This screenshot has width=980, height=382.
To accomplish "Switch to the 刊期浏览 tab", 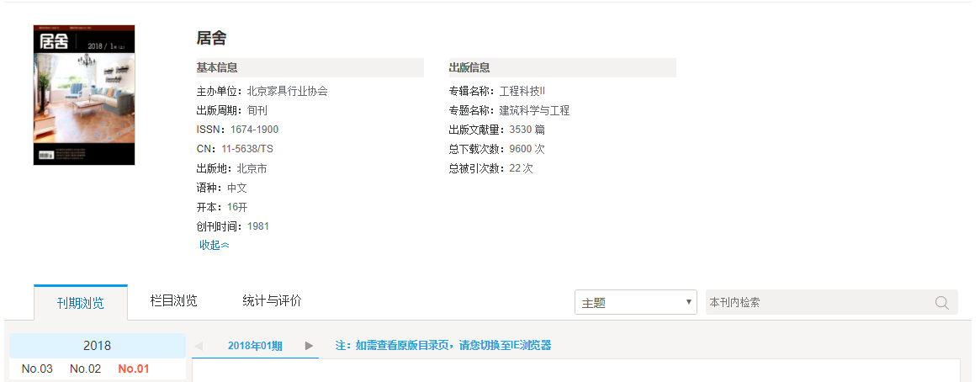I will point(81,303).
